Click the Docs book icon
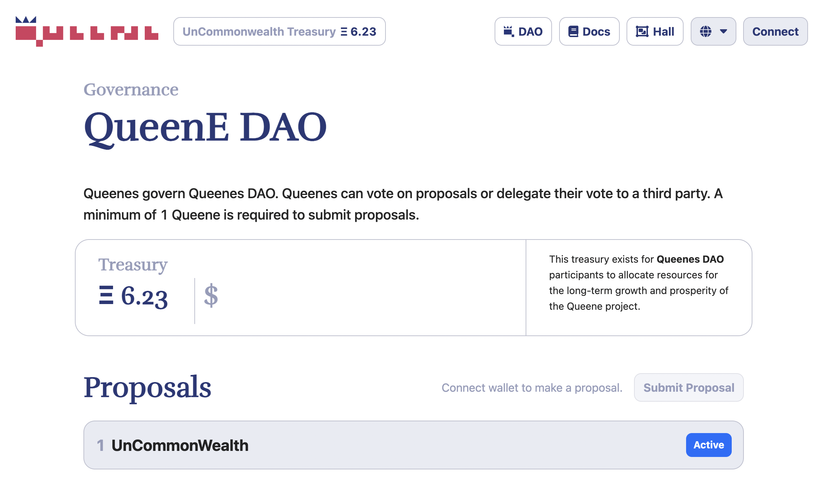This screenshot has height=504, width=833. (573, 31)
